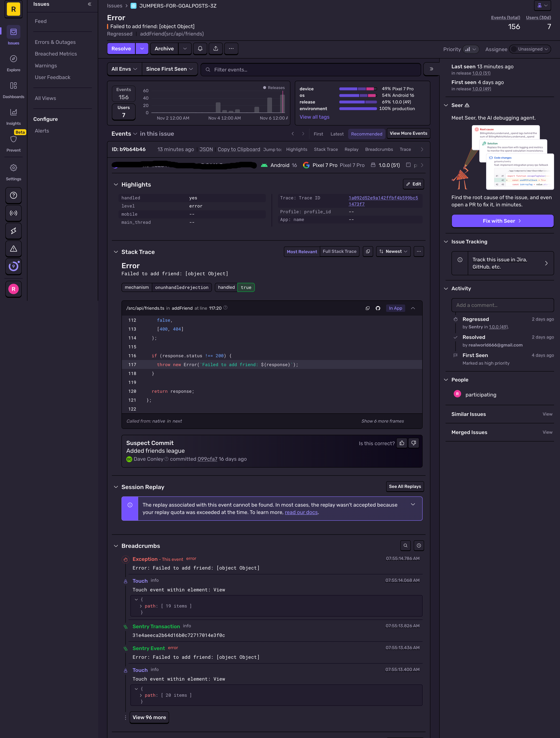Click the share issue icon
This screenshot has width=560, height=738.
point(216,49)
